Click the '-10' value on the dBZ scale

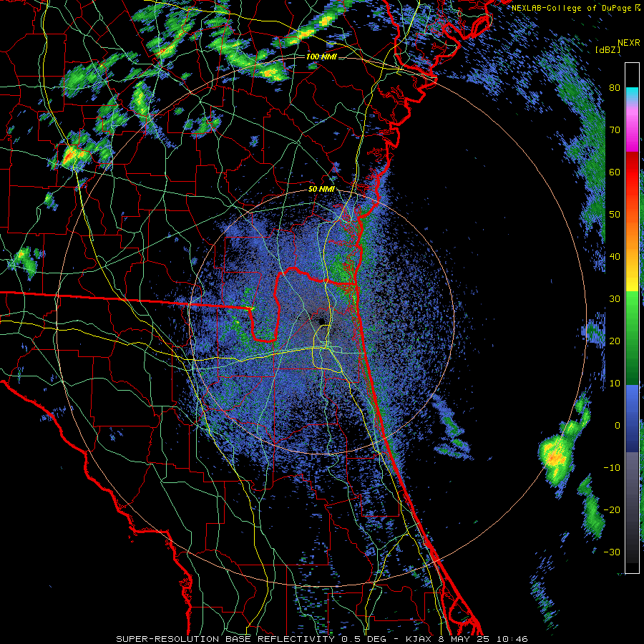click(x=612, y=467)
